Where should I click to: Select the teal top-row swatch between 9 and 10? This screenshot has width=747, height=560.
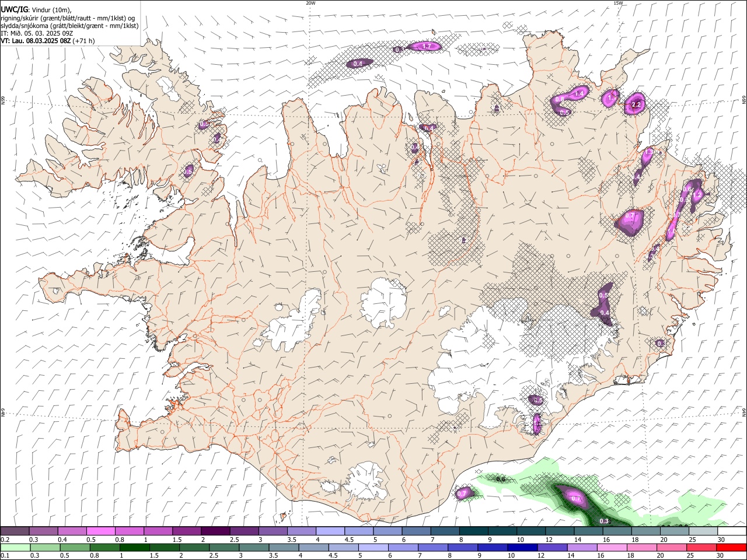pos(502,531)
